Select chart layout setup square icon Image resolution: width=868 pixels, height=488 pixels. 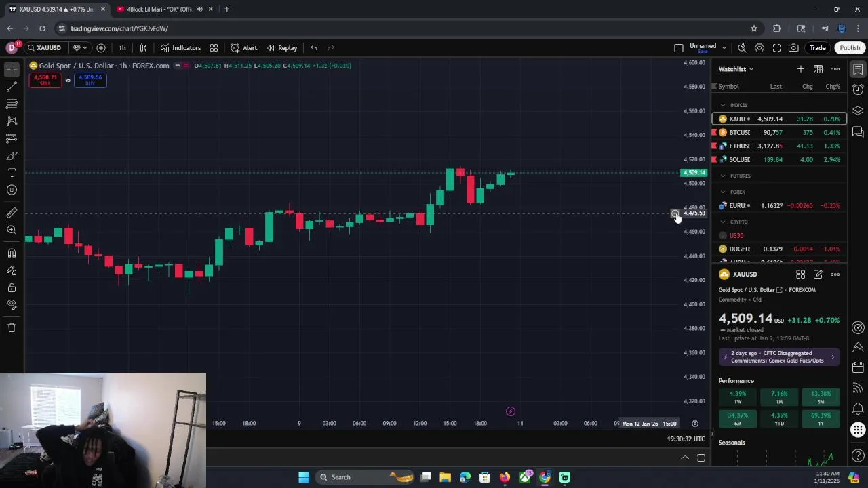click(679, 48)
